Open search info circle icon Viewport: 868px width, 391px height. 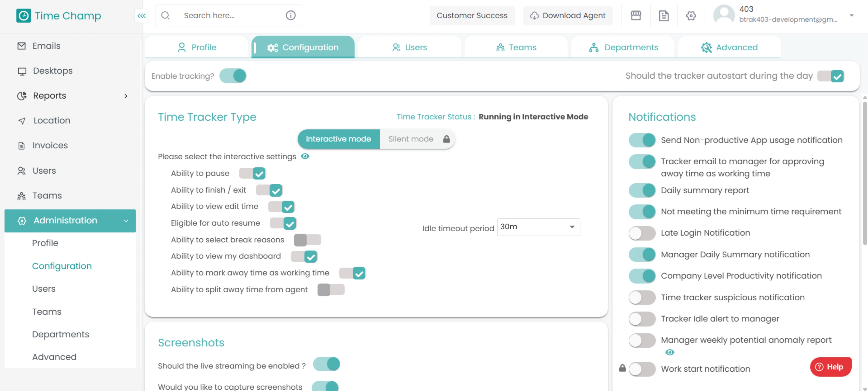point(291,15)
